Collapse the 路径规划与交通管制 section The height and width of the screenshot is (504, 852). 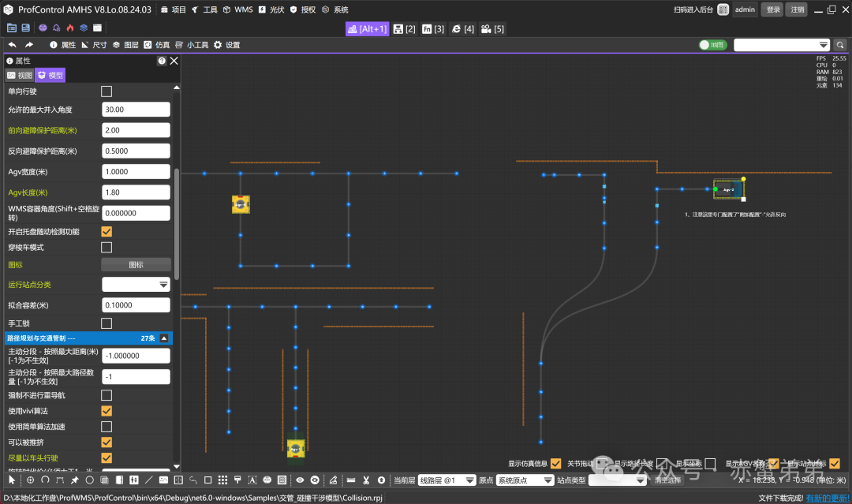click(x=164, y=338)
